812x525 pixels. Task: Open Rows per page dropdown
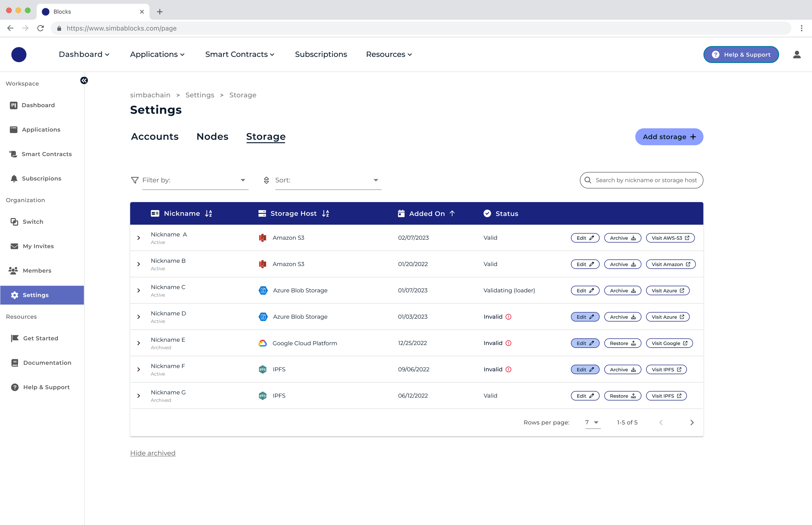click(592, 422)
